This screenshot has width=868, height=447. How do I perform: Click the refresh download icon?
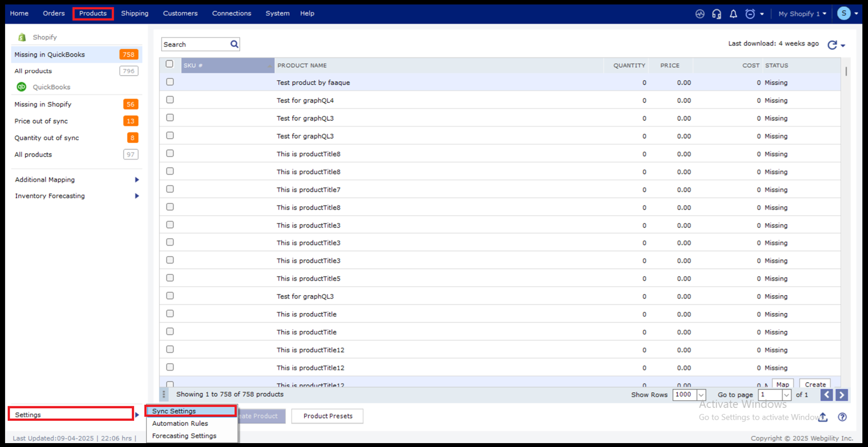(832, 45)
